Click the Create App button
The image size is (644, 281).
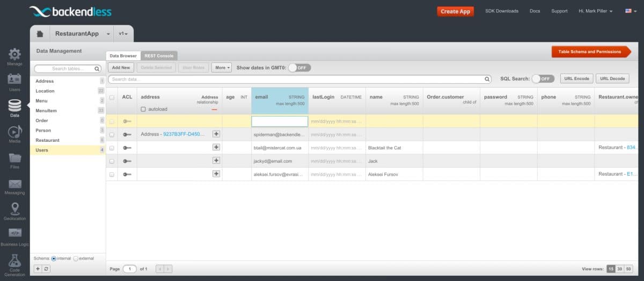click(455, 11)
